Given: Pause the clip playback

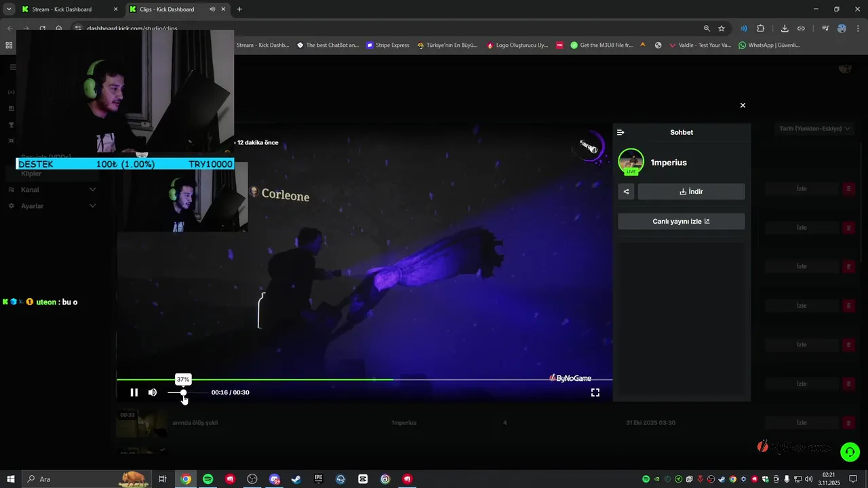Looking at the screenshot, I should 134,392.
